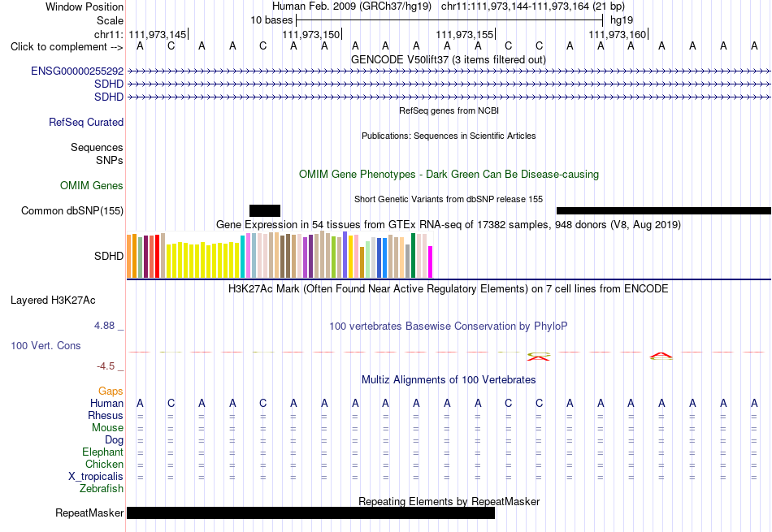Click 'Publications: Sequences in Scientific Articles' title
Screen dimensions: 772x532
pos(449,136)
